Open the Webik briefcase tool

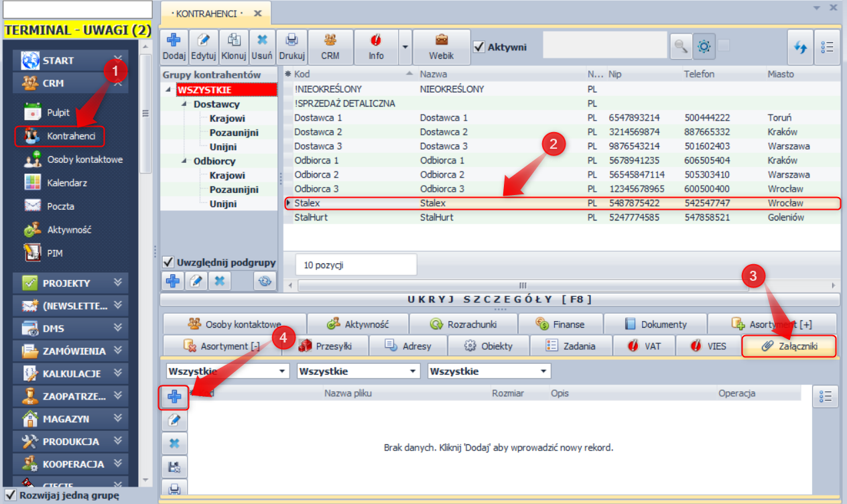click(442, 47)
